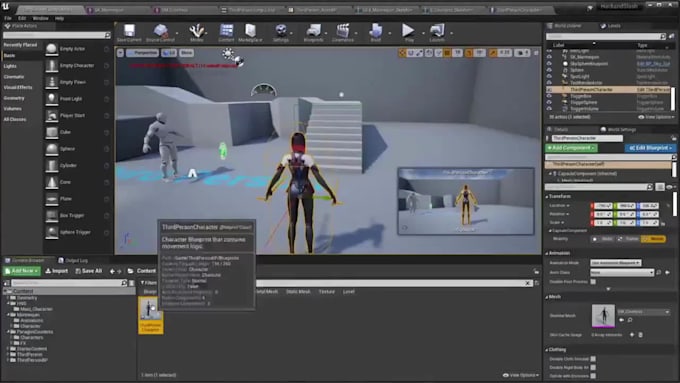Screen dimensions: 680x383
Task: Toggle Disable Cloth Simulation checkbox
Action: click(x=593, y=359)
